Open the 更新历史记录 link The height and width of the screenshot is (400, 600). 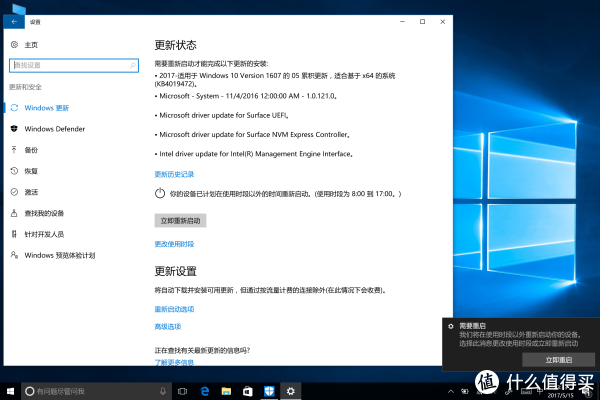(174, 175)
